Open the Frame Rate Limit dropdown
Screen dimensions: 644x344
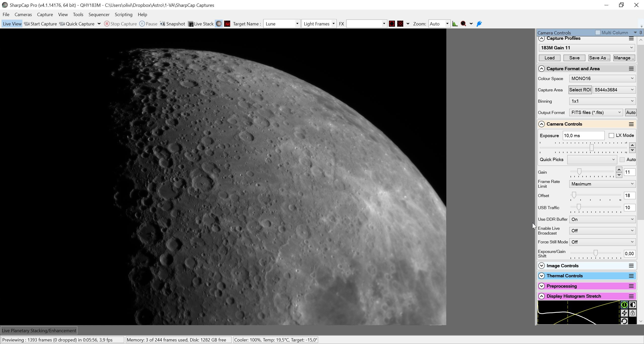[x=602, y=184]
